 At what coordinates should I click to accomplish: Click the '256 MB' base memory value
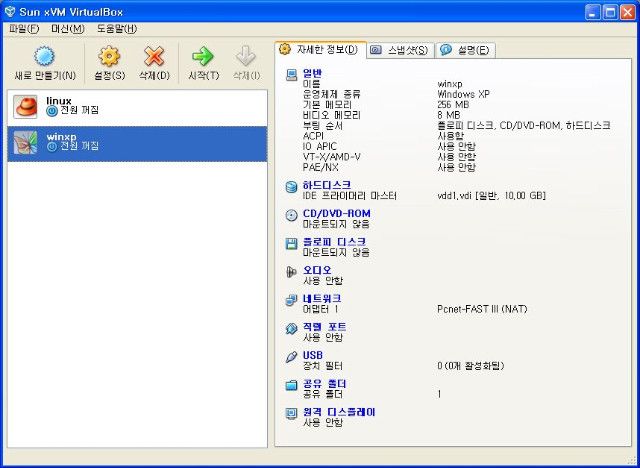(x=453, y=104)
